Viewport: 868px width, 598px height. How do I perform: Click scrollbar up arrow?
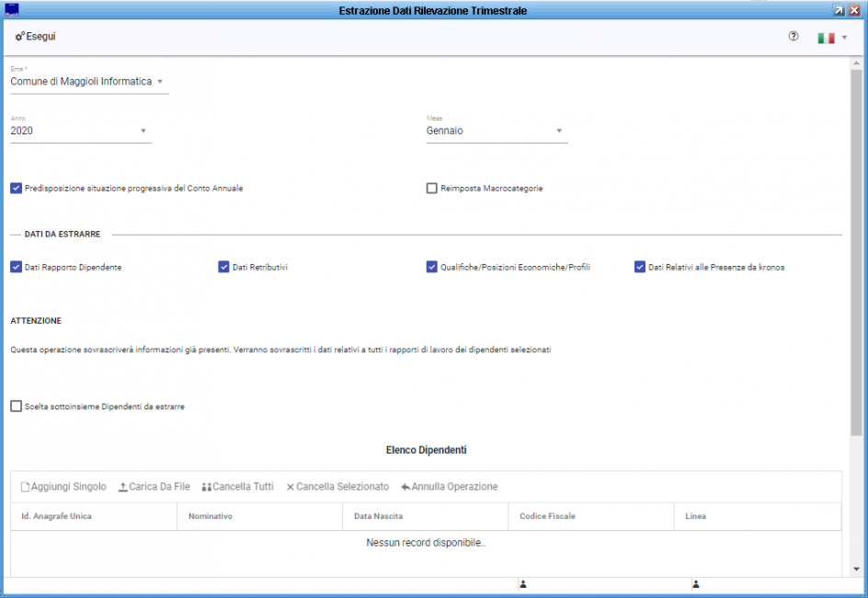point(856,63)
